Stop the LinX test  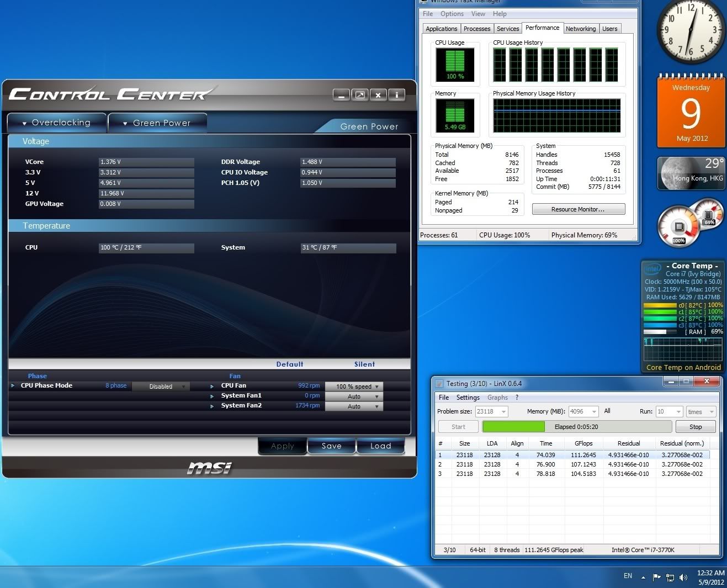pos(696,427)
